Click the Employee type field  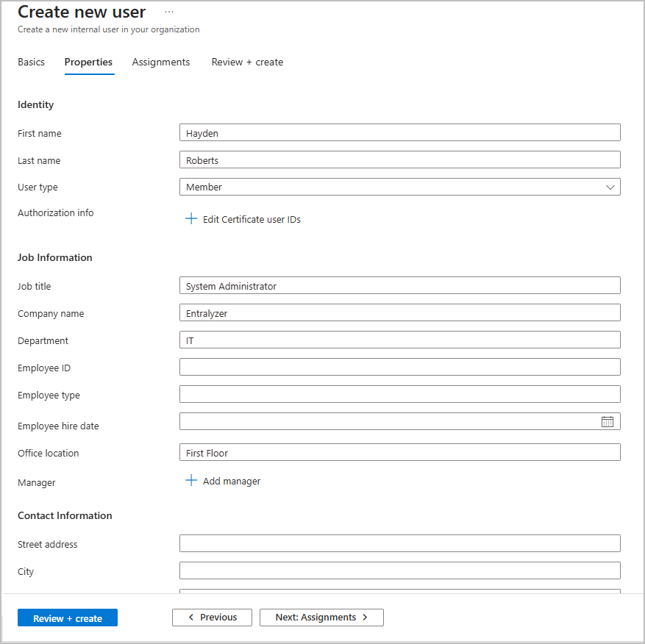pyautogui.click(x=399, y=395)
